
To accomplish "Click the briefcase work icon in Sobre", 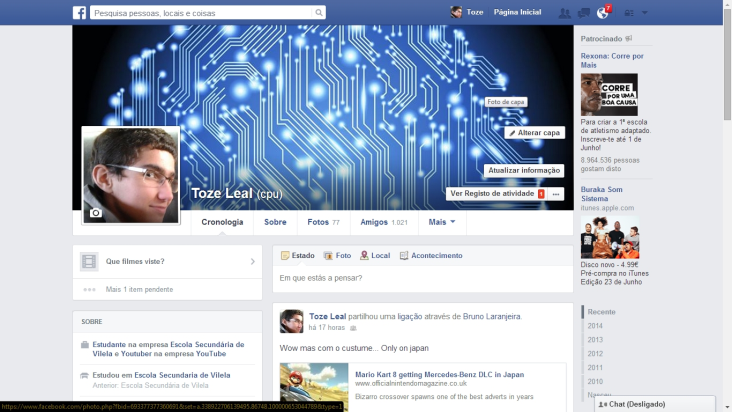I will pos(84,345).
